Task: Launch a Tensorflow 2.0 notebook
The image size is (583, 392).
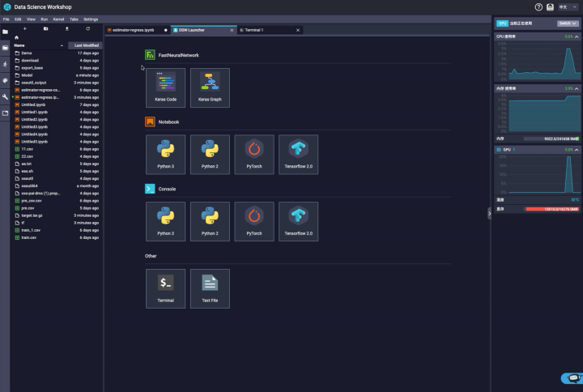Action: 298,155
